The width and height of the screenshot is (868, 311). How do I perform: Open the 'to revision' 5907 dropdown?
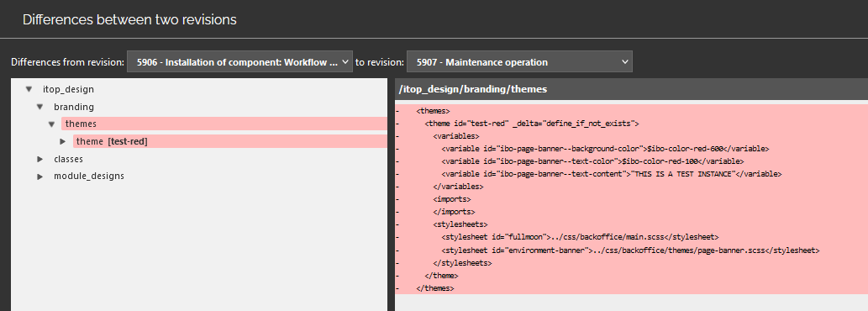(519, 62)
